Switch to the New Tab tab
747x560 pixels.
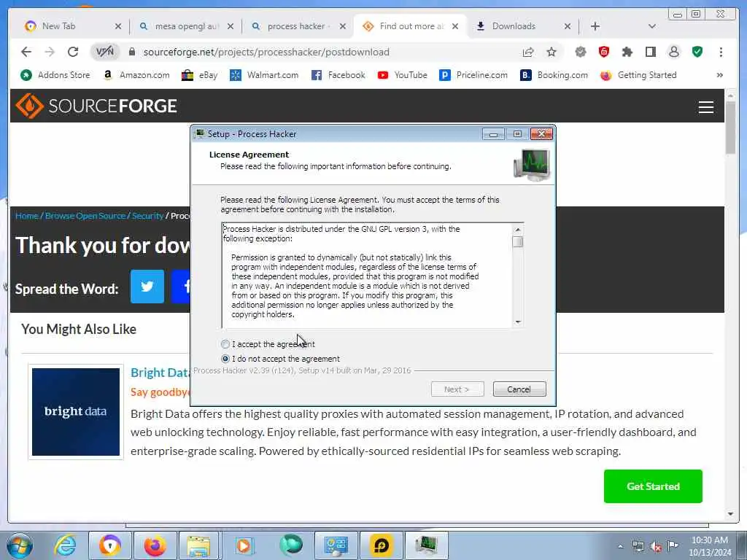[58, 26]
